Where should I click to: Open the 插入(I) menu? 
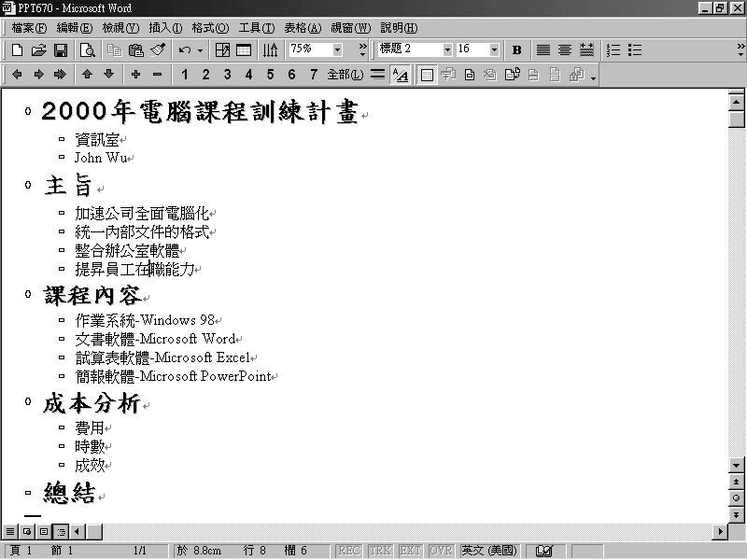point(165,28)
